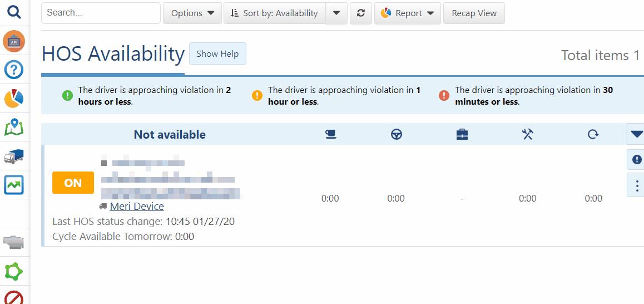
Task: Click the refresh button in toolbar
Action: tap(361, 13)
